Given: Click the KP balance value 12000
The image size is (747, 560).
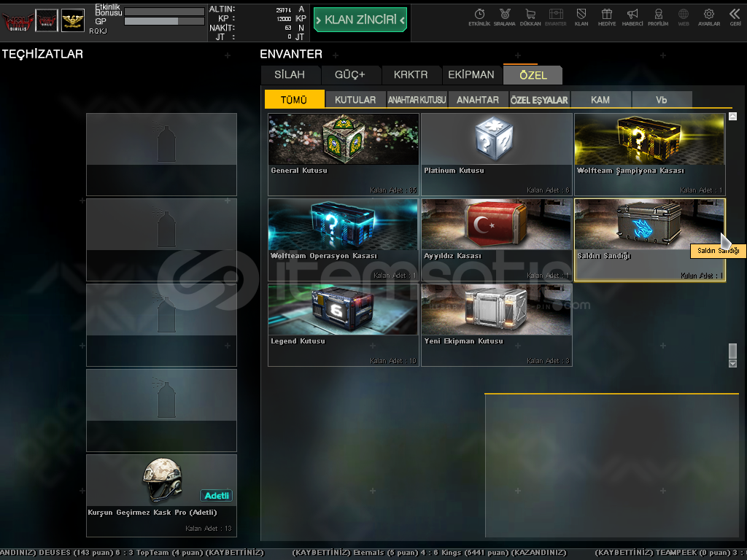Looking at the screenshot, I should coord(284,18).
